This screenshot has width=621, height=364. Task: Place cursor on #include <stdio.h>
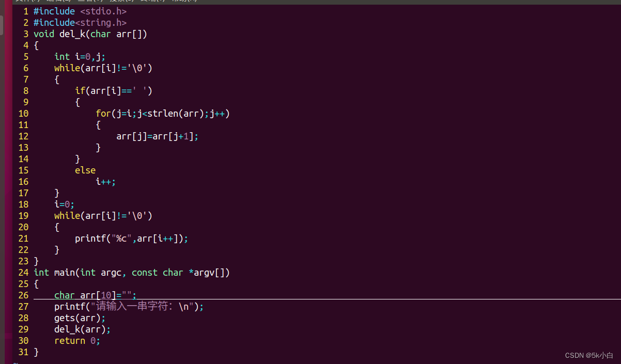click(80, 11)
